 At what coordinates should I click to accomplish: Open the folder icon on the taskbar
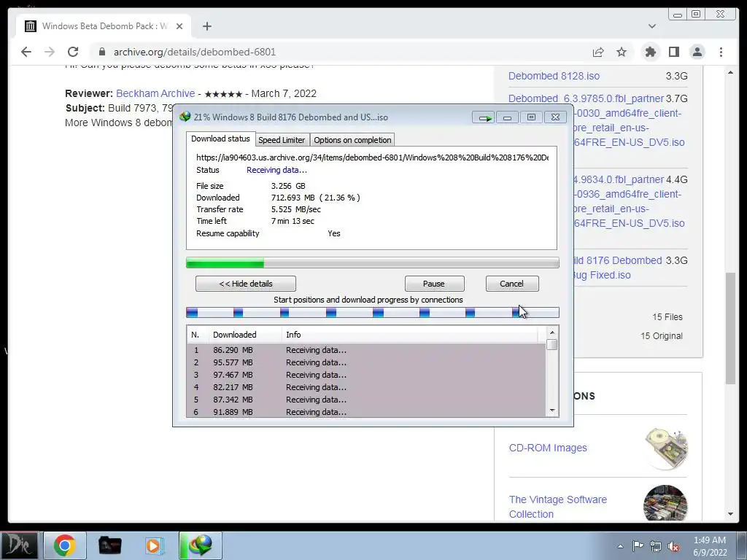click(109, 545)
